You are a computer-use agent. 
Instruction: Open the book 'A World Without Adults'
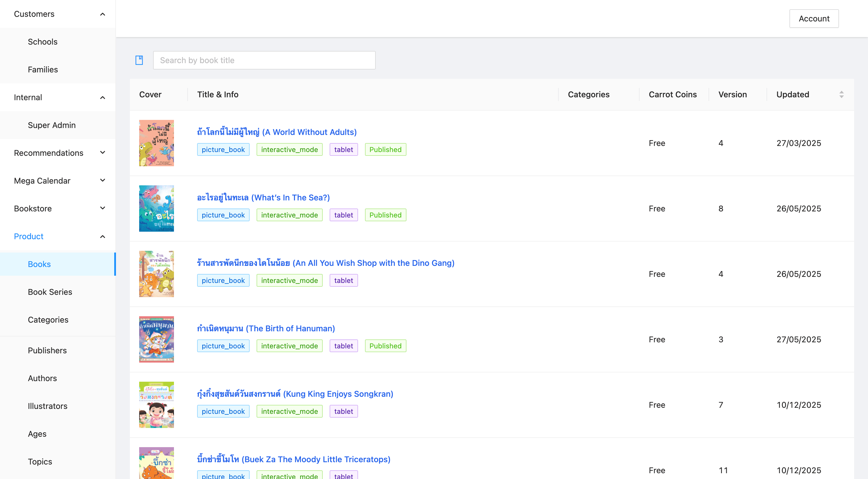[277, 132]
